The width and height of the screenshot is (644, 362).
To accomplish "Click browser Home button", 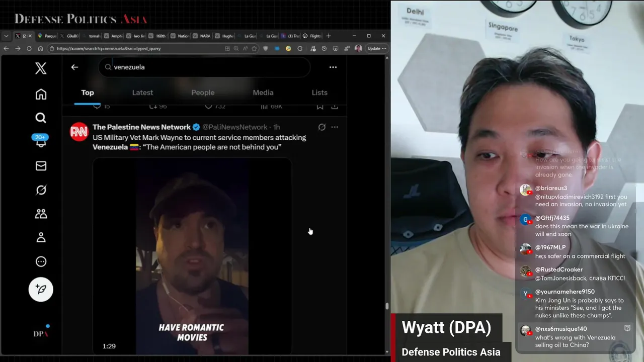I will 41,49.
